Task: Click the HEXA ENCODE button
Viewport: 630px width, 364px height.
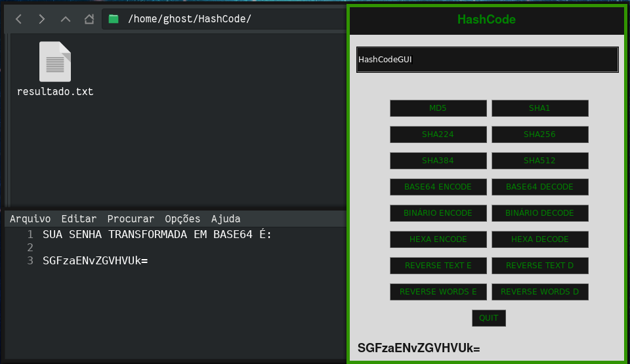Action: 438,239
